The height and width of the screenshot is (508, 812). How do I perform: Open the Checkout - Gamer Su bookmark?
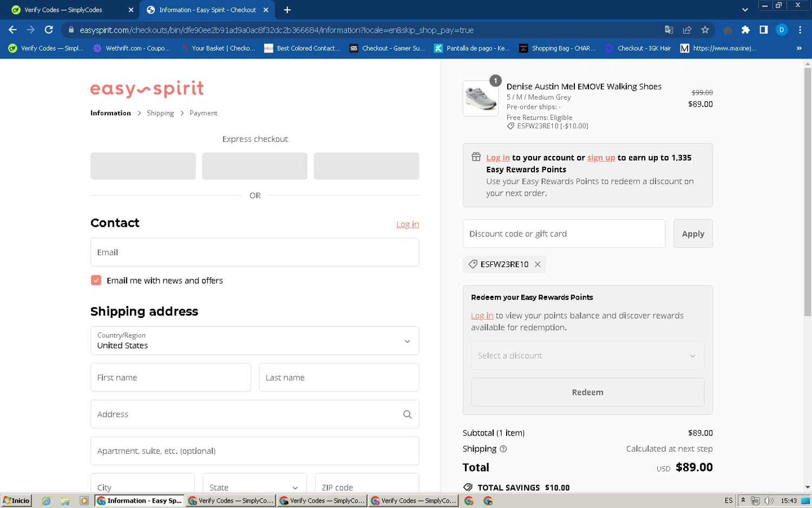pyautogui.click(x=387, y=48)
